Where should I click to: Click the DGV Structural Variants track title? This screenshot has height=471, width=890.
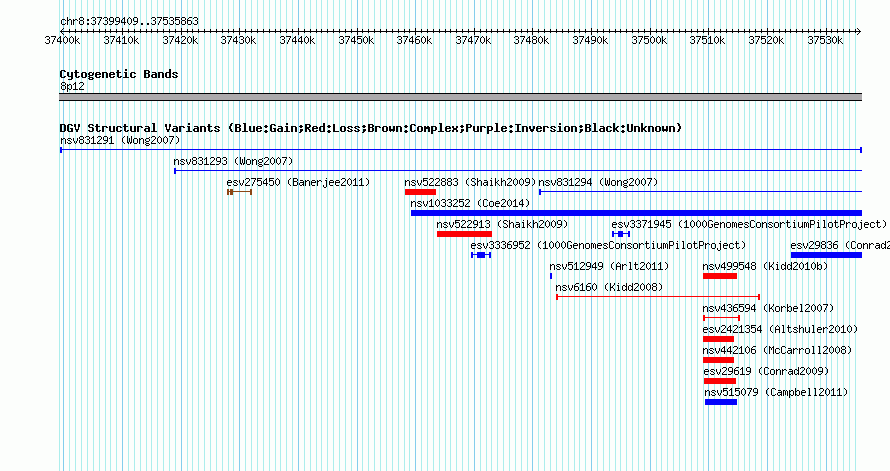[x=370, y=128]
